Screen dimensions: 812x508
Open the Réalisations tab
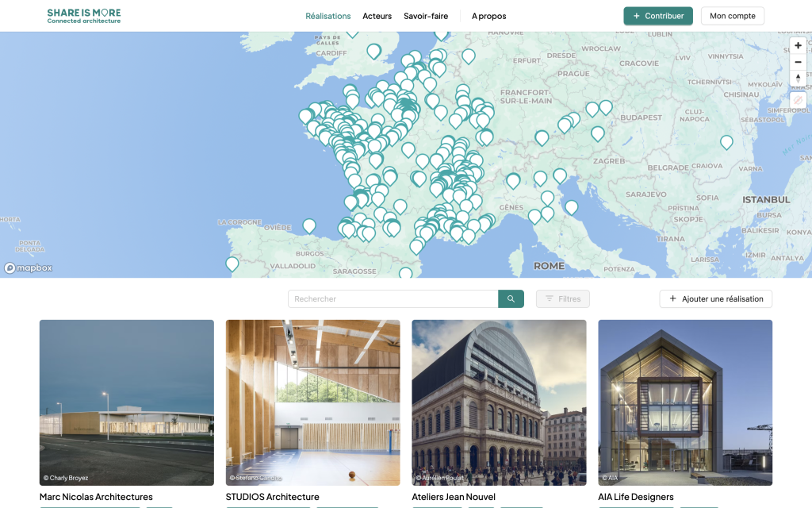click(327, 16)
